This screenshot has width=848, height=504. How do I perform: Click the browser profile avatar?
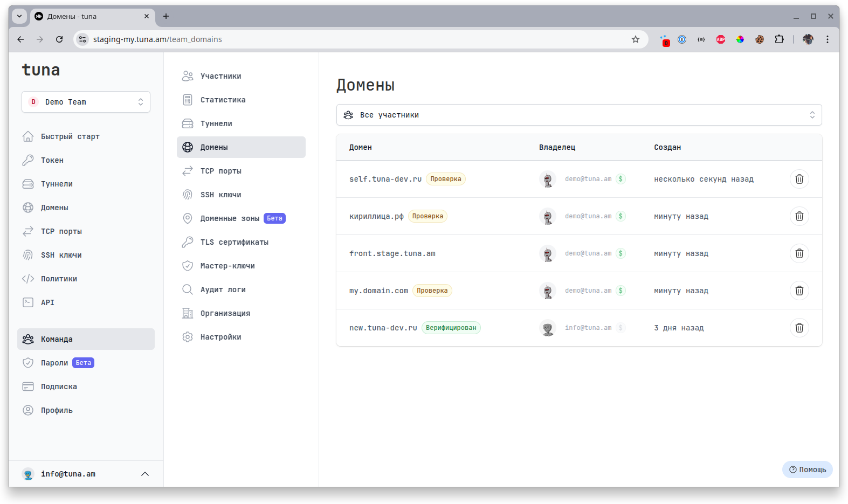[808, 39]
